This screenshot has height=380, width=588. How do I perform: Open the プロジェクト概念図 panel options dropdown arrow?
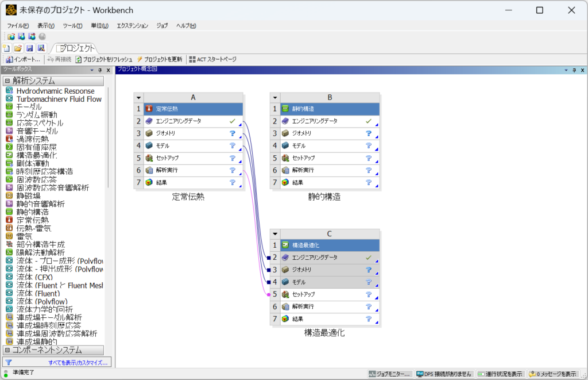point(566,70)
